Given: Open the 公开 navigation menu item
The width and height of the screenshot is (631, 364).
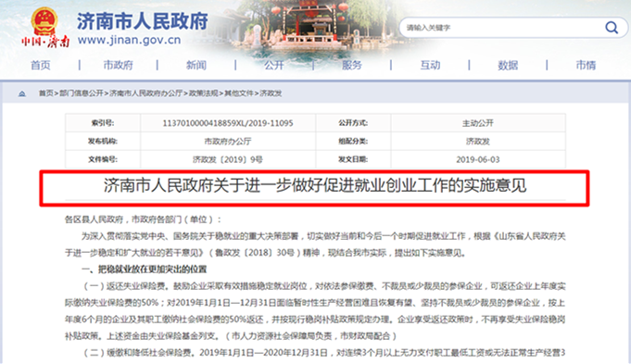Looking at the screenshot, I should click(x=274, y=65).
